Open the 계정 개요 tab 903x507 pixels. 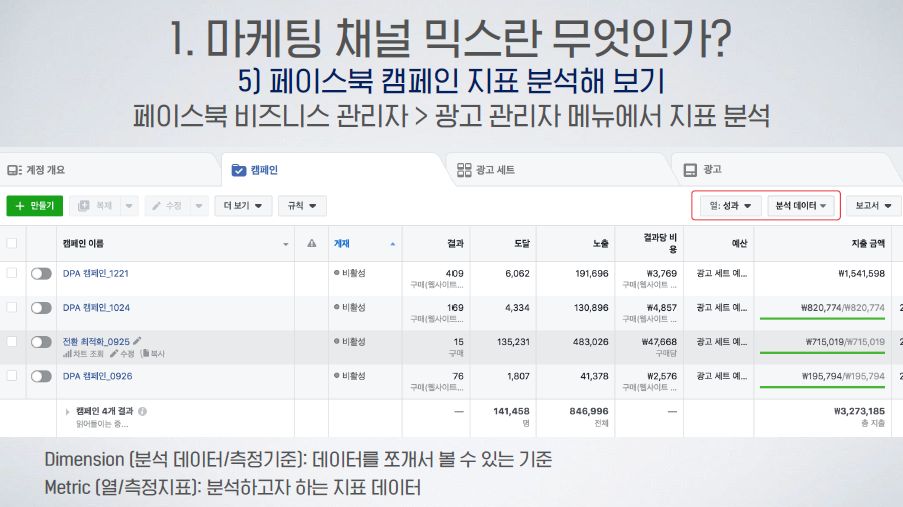pos(109,170)
